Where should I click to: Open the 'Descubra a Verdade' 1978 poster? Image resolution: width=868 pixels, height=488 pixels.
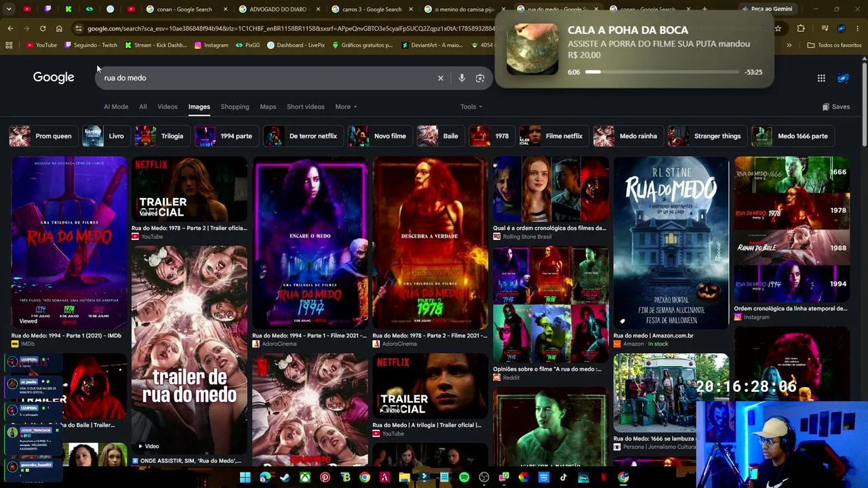pos(430,243)
